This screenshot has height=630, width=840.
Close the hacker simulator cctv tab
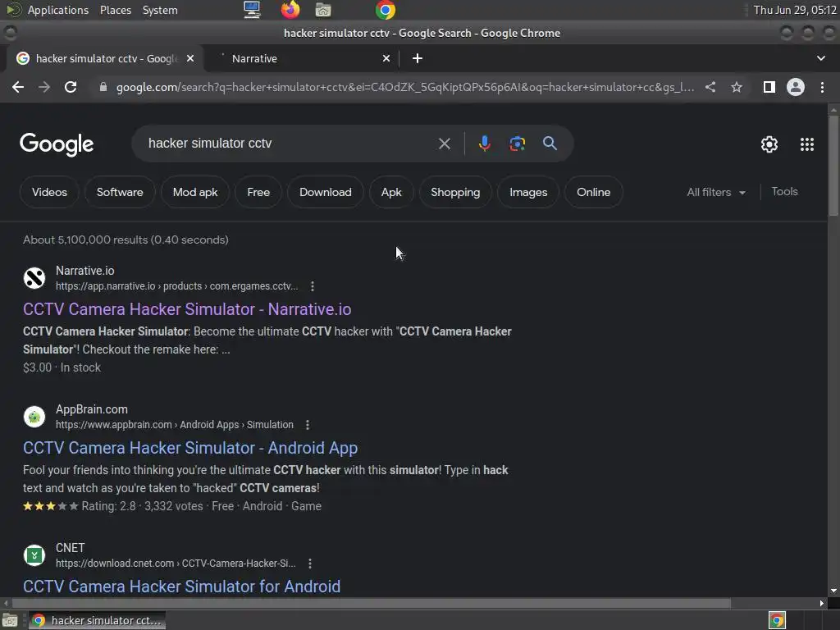tap(190, 58)
